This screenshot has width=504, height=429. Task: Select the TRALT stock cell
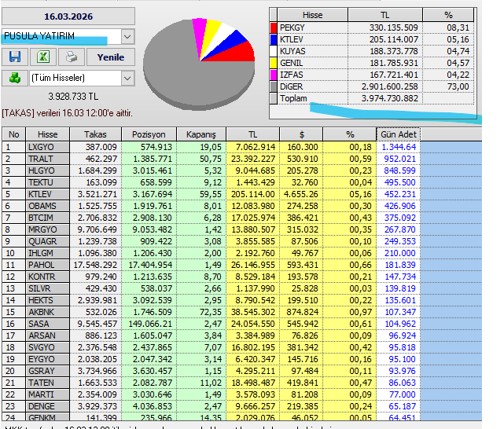click(x=48, y=159)
